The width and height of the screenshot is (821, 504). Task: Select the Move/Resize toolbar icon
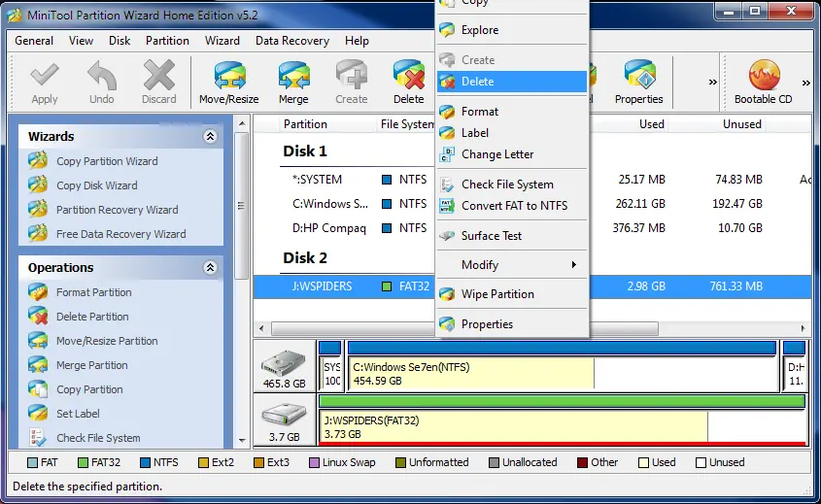click(229, 76)
